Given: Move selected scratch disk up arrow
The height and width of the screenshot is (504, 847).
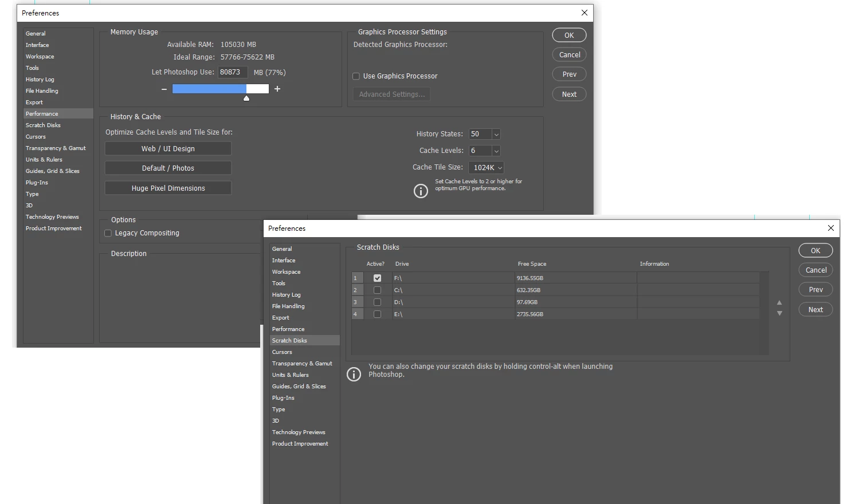Looking at the screenshot, I should pyautogui.click(x=779, y=302).
